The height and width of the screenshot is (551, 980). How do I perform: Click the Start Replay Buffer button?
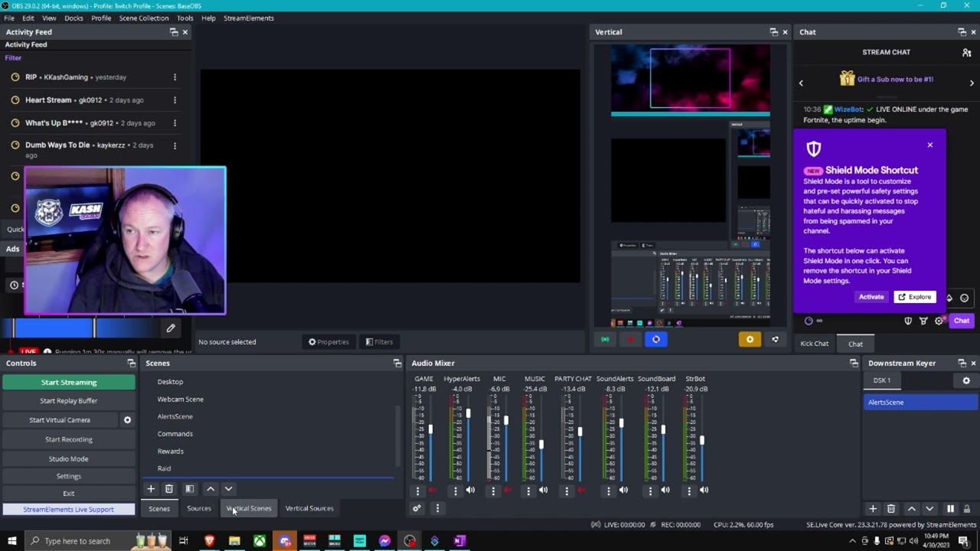tap(69, 401)
